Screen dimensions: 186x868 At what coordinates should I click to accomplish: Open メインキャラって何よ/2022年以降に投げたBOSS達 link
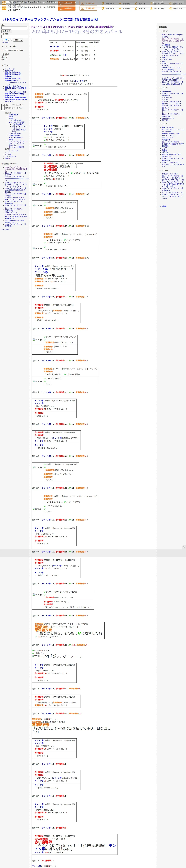tap(173, 79)
